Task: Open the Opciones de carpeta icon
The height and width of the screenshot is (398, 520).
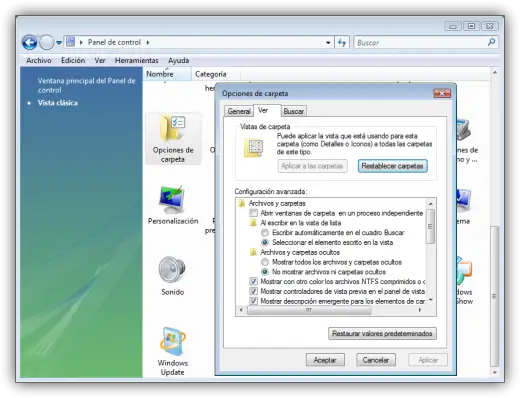Action: pyautogui.click(x=173, y=139)
